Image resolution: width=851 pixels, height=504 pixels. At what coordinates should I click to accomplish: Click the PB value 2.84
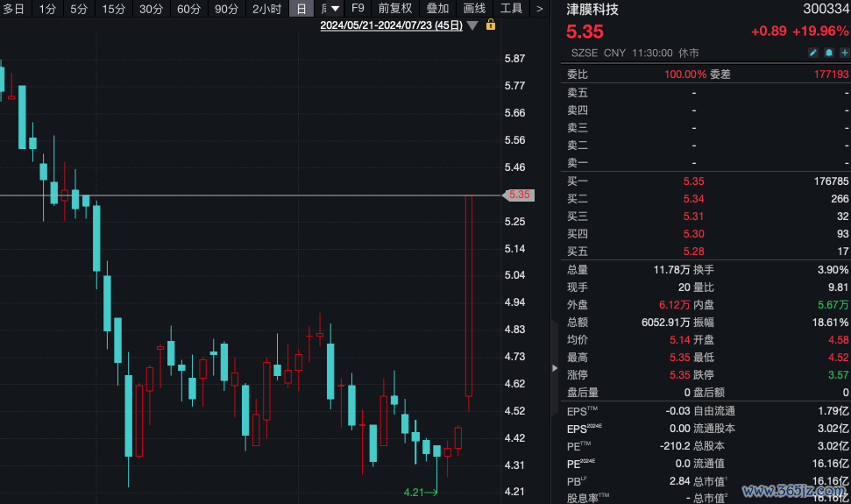679,481
